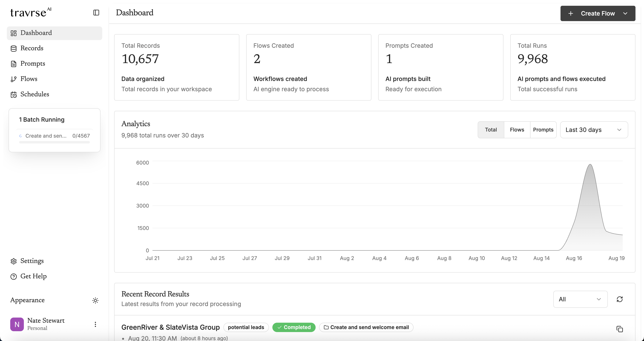Image resolution: width=644 pixels, height=341 pixels.
Task: Switch Analytics view to Prompts
Action: (543, 130)
